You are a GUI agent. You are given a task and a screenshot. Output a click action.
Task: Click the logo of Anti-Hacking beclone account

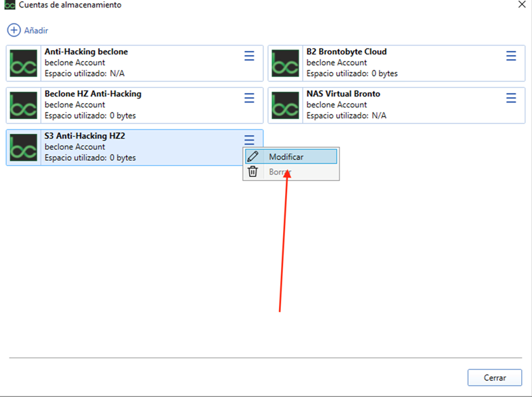[x=23, y=63]
